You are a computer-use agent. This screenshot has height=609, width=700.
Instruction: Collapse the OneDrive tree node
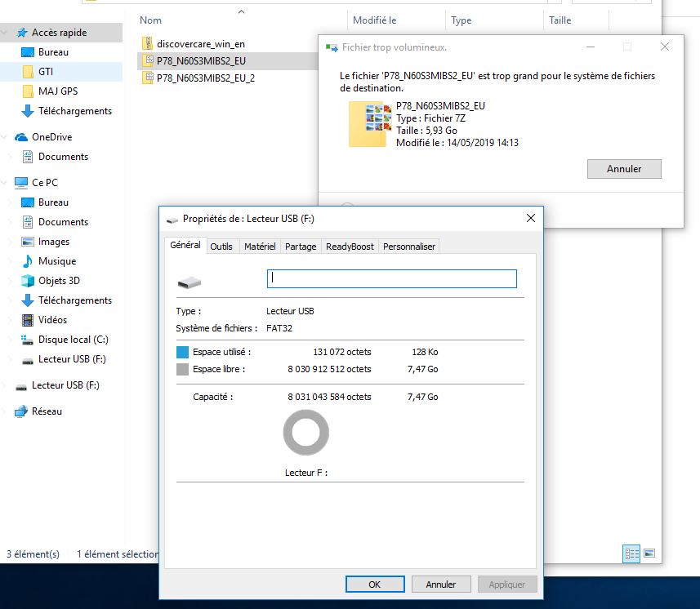pyautogui.click(x=4, y=137)
